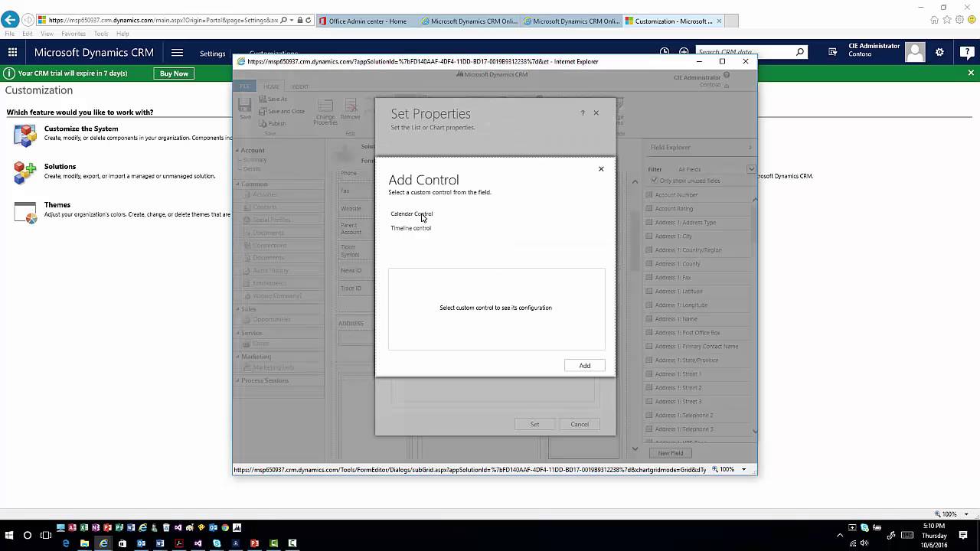Open the CRM hamburger navigation menu
Image resolution: width=980 pixels, height=551 pixels.
click(x=177, y=53)
